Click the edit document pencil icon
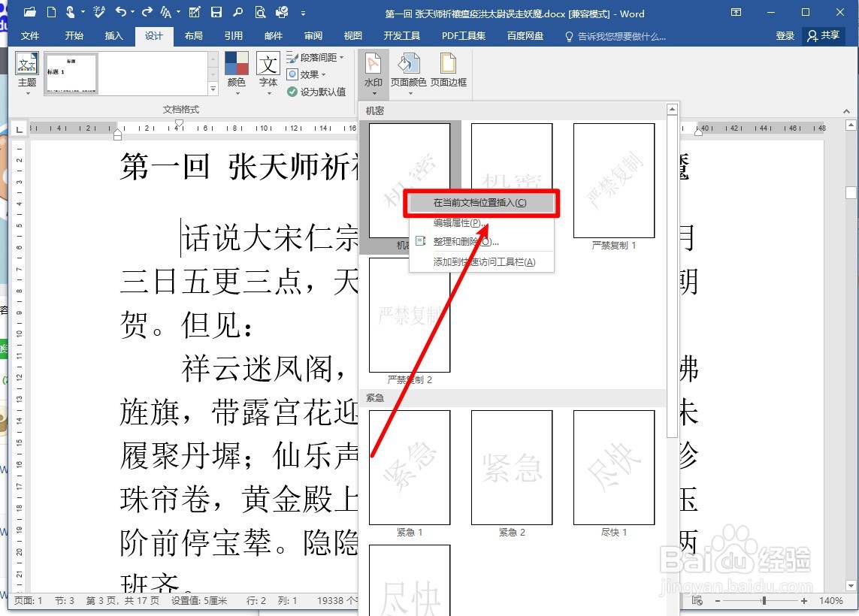This screenshot has width=859, height=616. click(194, 11)
